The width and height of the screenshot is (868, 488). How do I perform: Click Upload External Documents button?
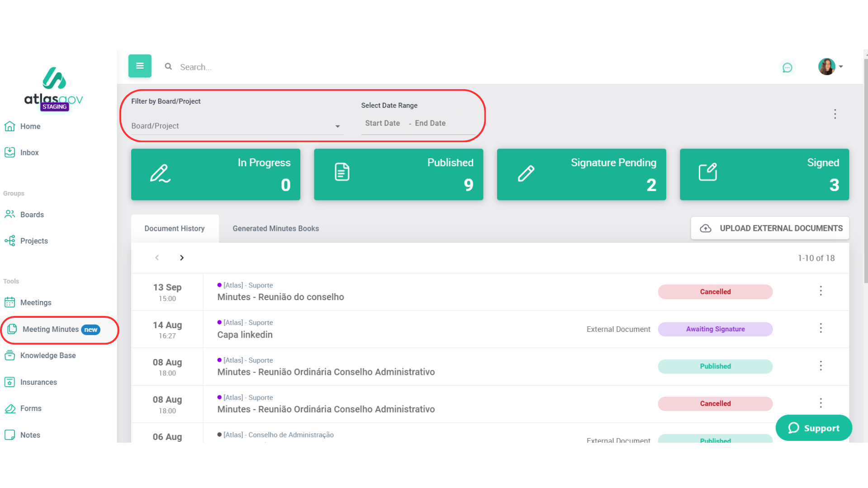tap(770, 228)
